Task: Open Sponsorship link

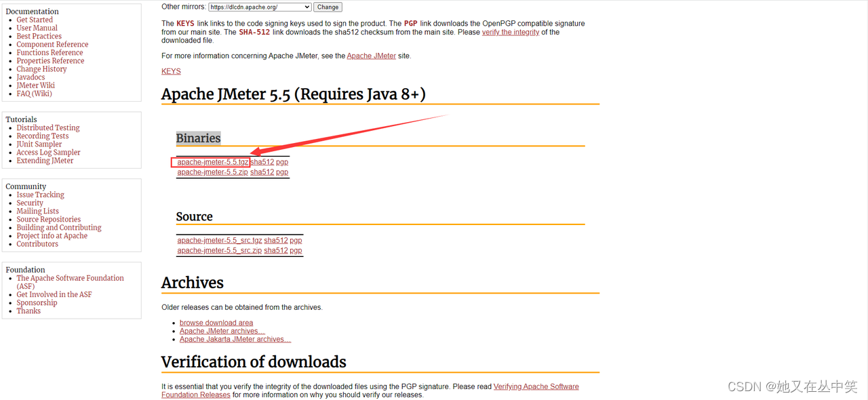Action: pos(37,302)
